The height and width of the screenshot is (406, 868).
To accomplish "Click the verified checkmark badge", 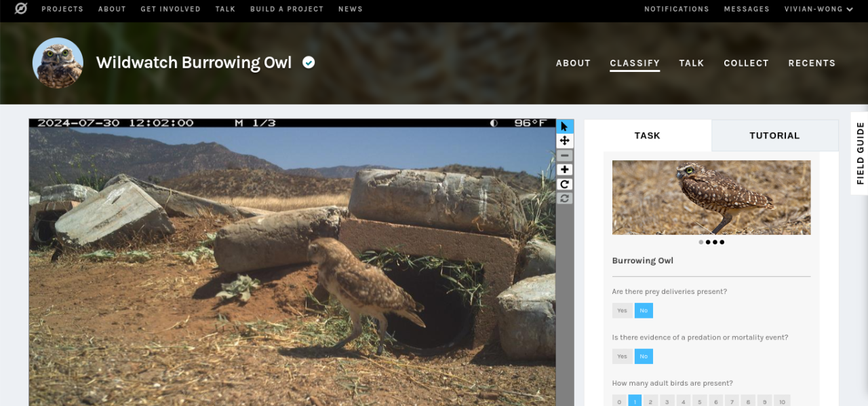I will pyautogui.click(x=309, y=62).
